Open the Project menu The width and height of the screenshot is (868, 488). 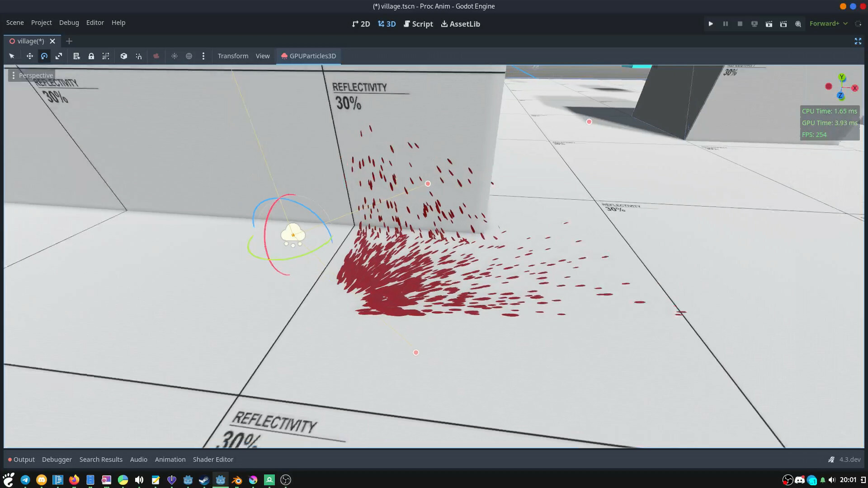tap(41, 23)
